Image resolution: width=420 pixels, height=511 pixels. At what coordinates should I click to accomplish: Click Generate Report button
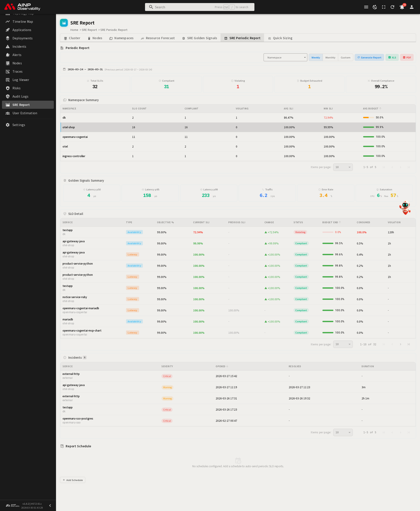369,58
